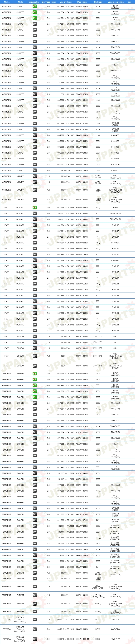Click the Nadwozie column header

point(98,2)
